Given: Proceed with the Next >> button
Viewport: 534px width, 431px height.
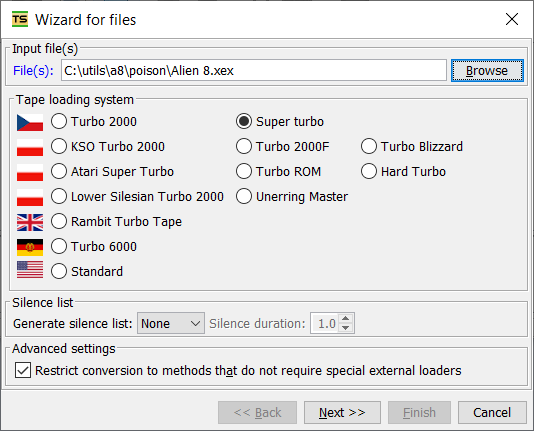Looking at the screenshot, I should [342, 413].
